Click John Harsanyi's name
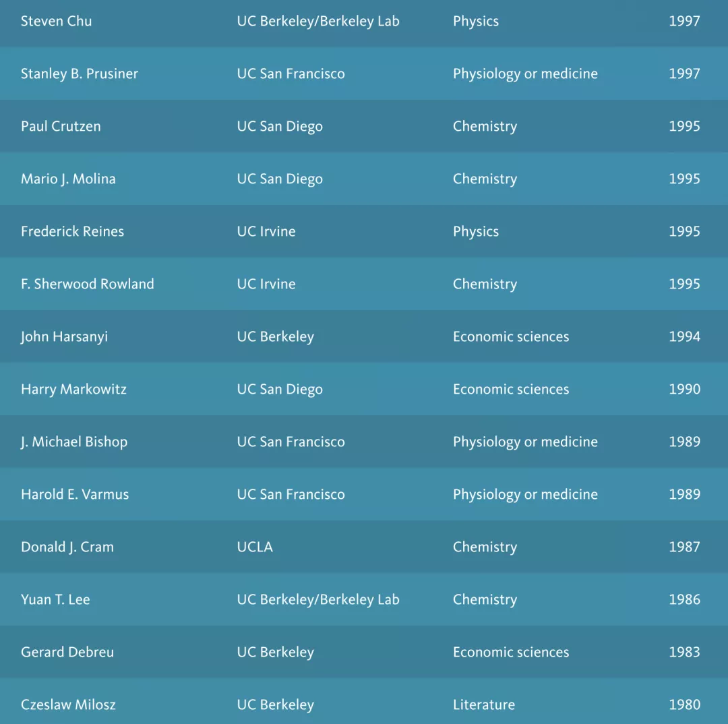This screenshot has width=728, height=724. [x=64, y=336]
